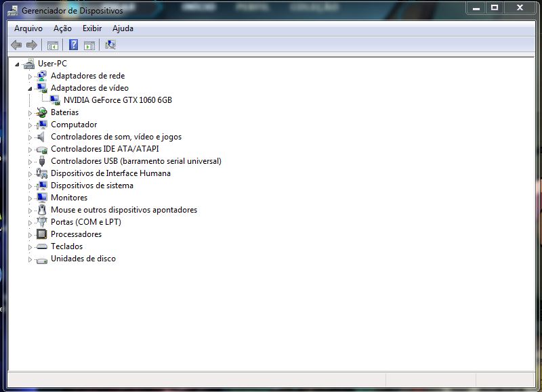
Task: Click the IDE ATA/ATAPI controller icon
Action: click(42, 150)
